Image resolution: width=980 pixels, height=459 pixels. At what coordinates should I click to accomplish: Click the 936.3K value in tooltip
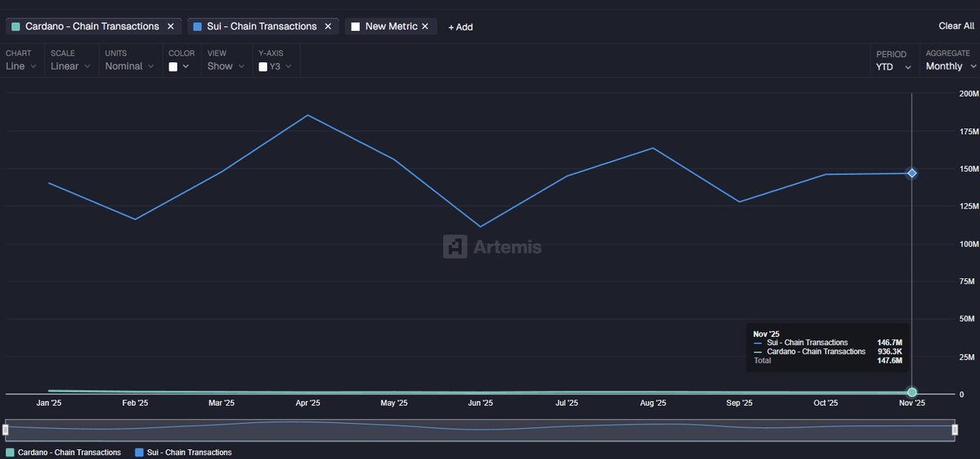tap(890, 352)
